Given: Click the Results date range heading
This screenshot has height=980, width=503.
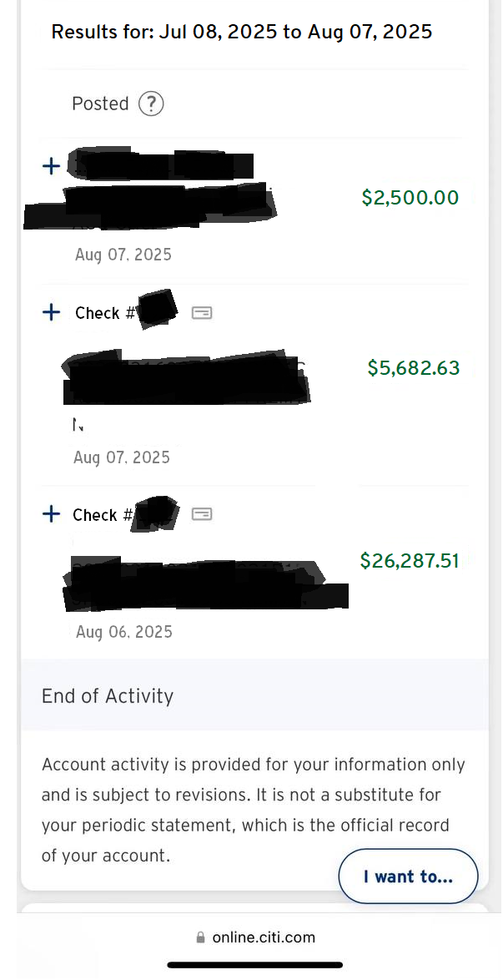Looking at the screenshot, I should (x=242, y=33).
